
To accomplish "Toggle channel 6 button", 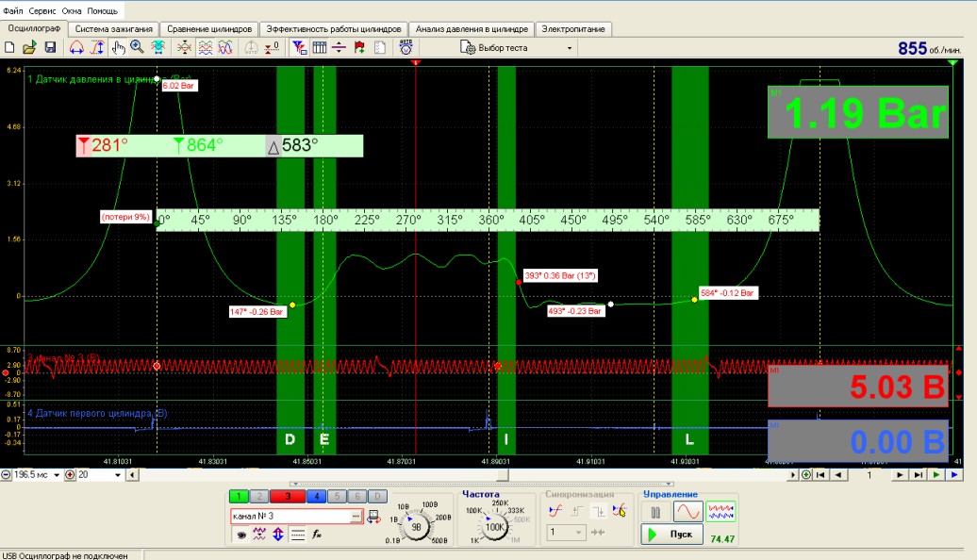I will (357, 497).
